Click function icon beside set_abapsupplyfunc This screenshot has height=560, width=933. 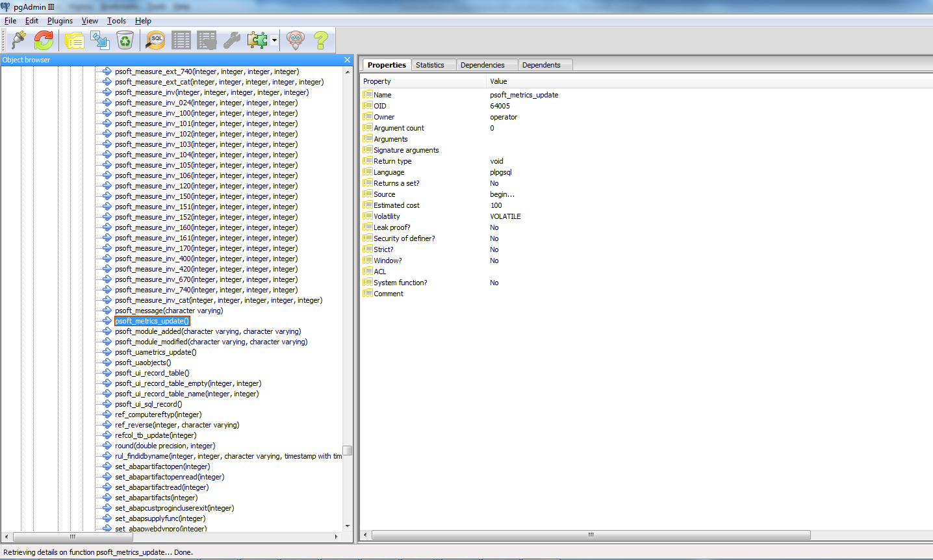coord(107,518)
